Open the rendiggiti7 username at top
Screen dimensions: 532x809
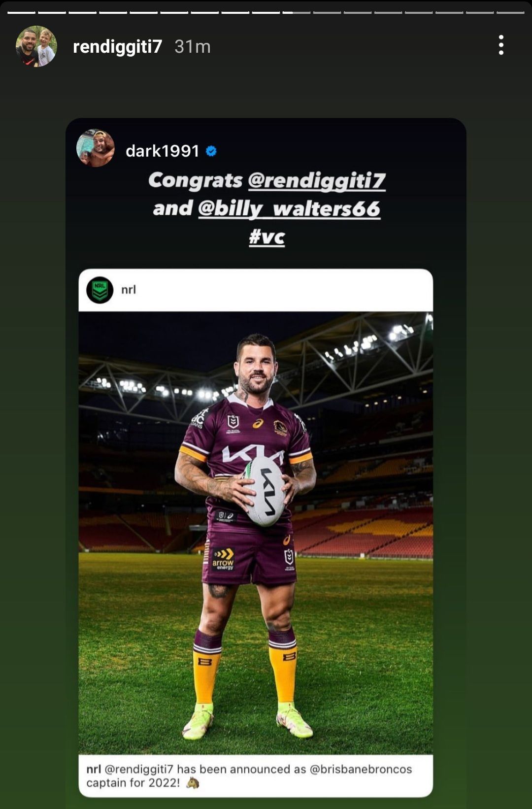tap(117, 46)
